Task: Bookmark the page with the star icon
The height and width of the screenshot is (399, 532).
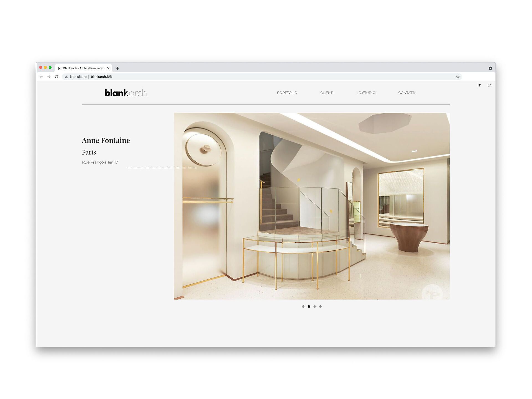Action: (458, 77)
